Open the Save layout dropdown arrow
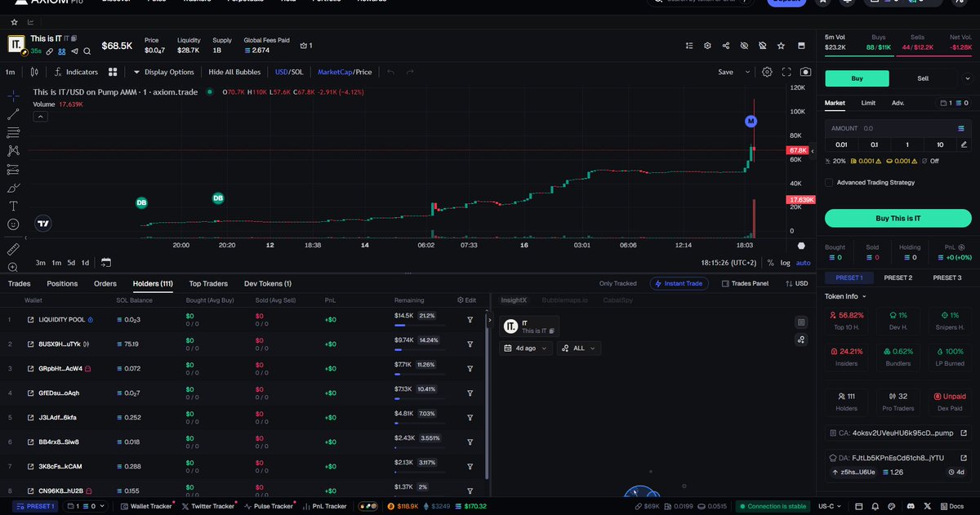Image resolution: width=980 pixels, height=515 pixels. pyautogui.click(x=747, y=72)
